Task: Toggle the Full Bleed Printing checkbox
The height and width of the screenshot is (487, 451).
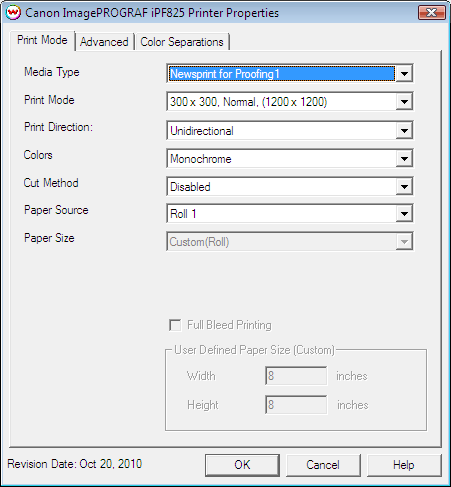Action: coord(175,325)
